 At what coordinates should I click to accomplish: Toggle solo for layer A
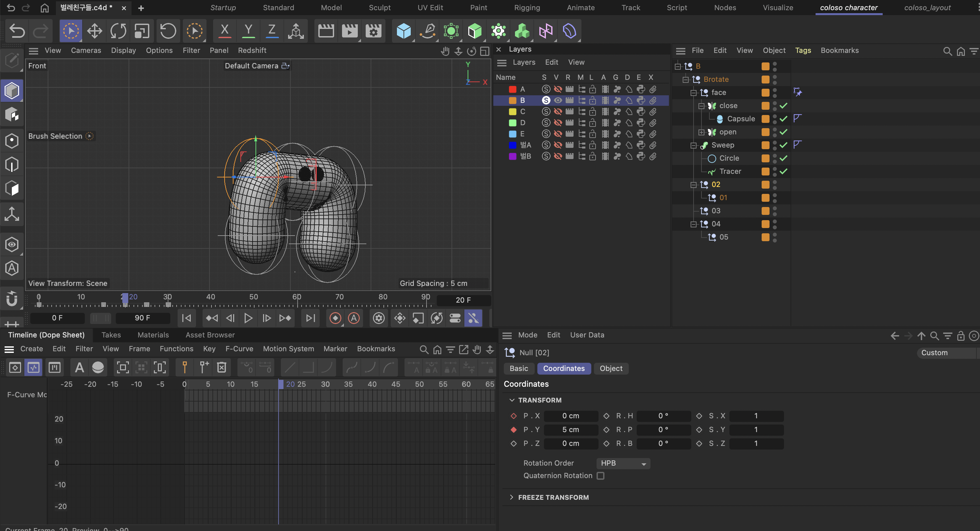pos(546,89)
